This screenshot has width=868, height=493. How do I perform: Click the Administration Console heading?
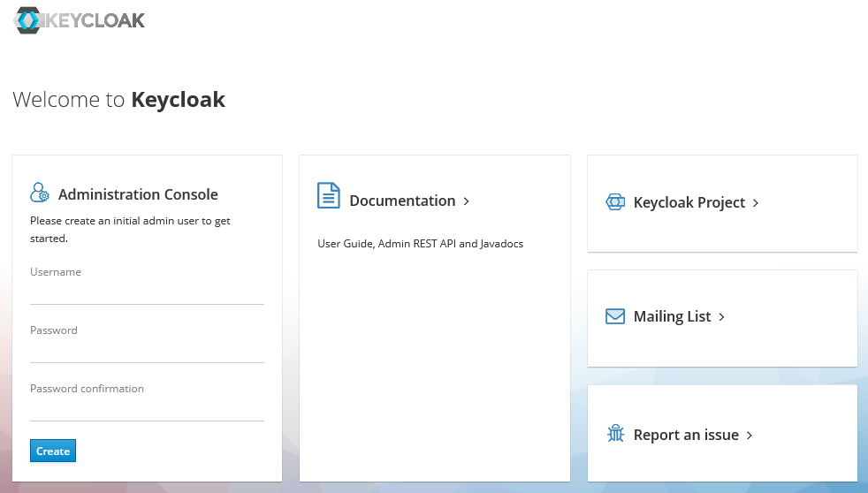pos(138,194)
